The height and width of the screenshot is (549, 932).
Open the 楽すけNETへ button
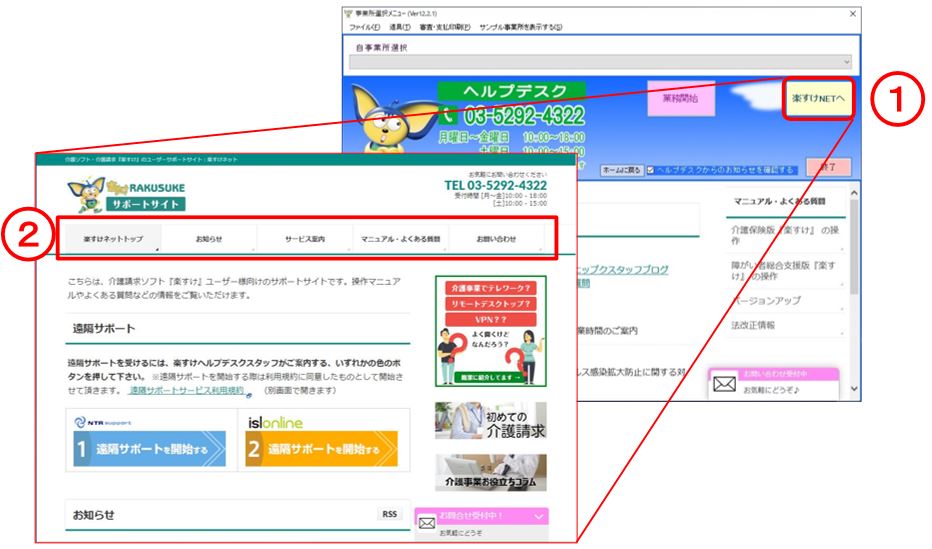pos(818,99)
